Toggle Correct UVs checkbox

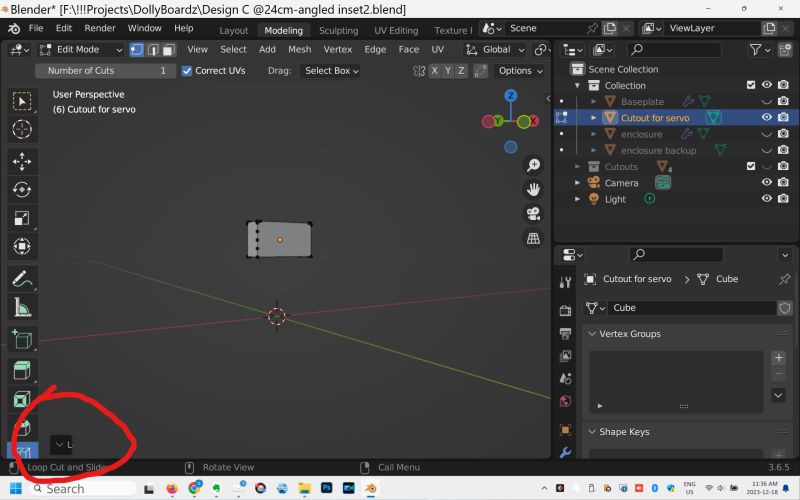(x=187, y=71)
